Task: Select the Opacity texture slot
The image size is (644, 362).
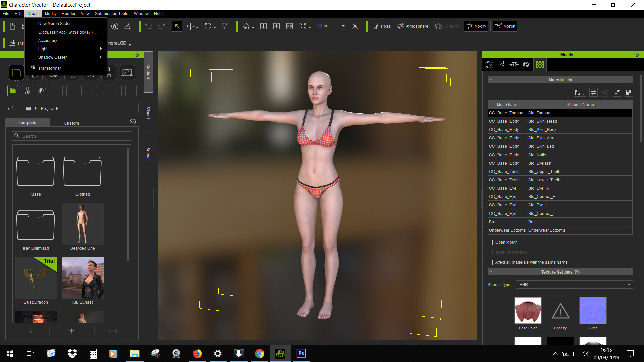Action: pos(560,311)
